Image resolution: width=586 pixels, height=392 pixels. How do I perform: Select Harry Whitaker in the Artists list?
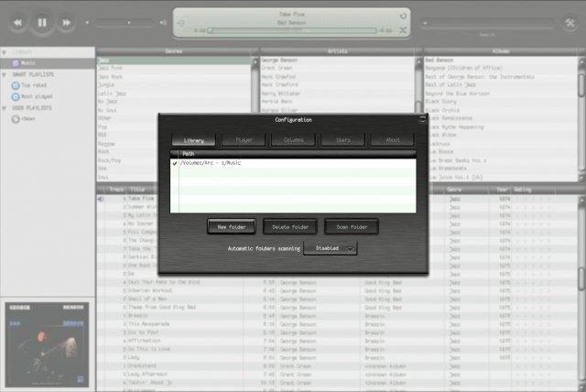point(338,93)
